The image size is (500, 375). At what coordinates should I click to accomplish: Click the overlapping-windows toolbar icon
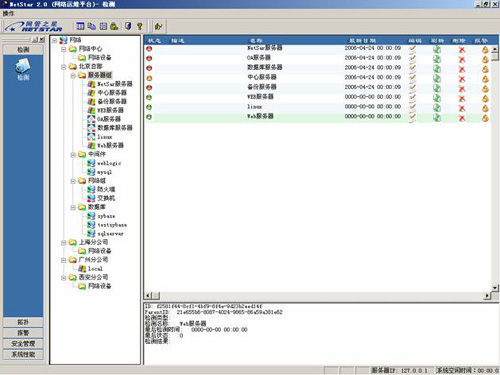pos(92,26)
